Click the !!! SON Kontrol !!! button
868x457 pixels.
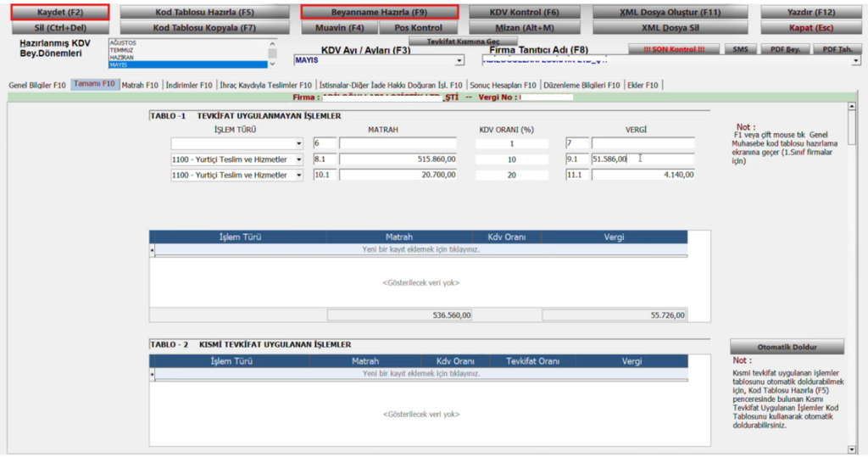click(674, 49)
